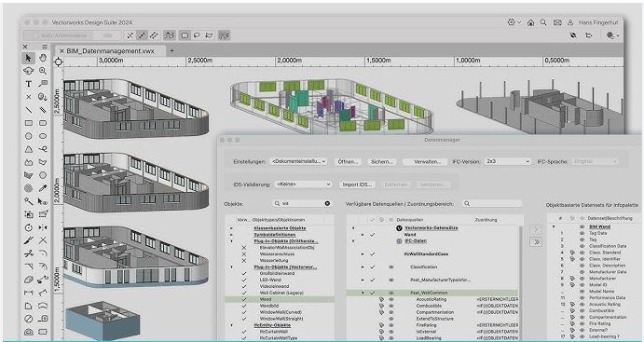Viewport: 644px width, 342px height.
Task: Select the arrow Selection tool
Action: click(x=28, y=58)
